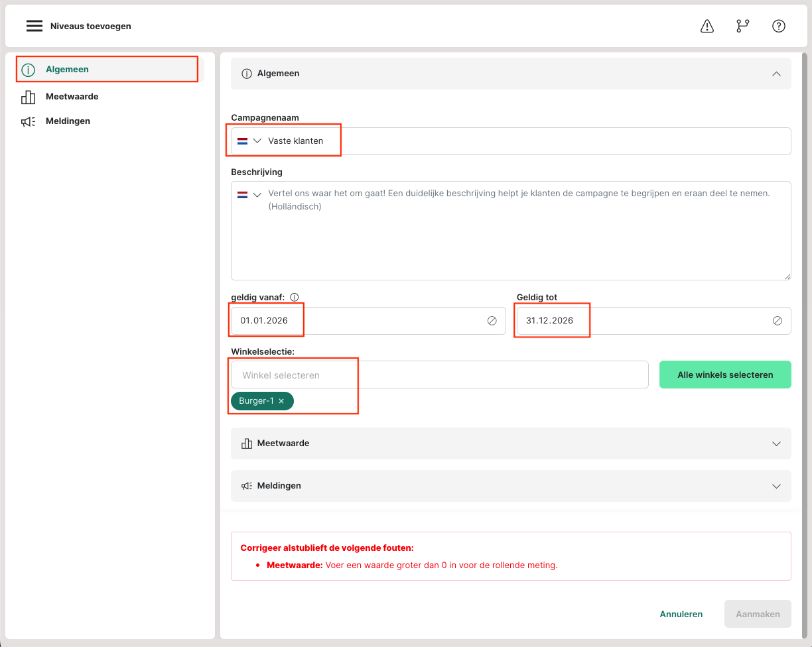
Task: Go to Meetwaarde in sidebar
Action: pos(72,97)
